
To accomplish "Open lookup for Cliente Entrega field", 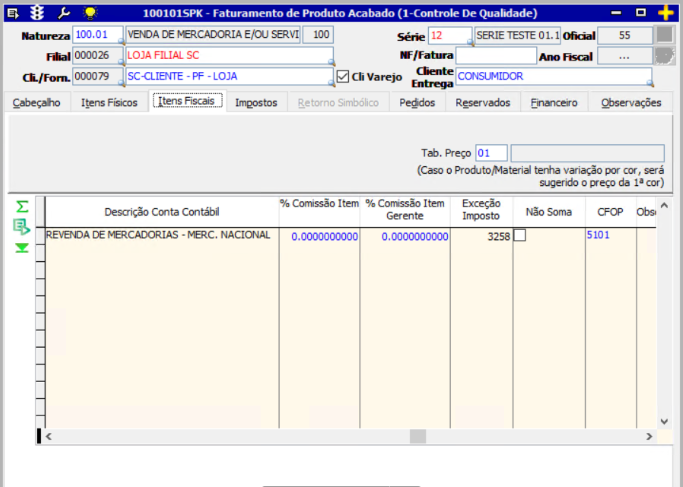I will click(x=649, y=84).
